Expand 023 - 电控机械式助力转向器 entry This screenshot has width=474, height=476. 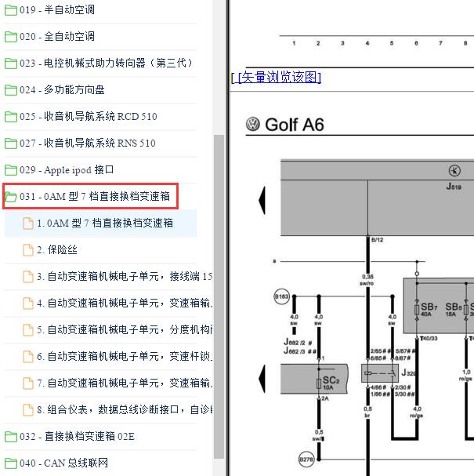point(106,64)
